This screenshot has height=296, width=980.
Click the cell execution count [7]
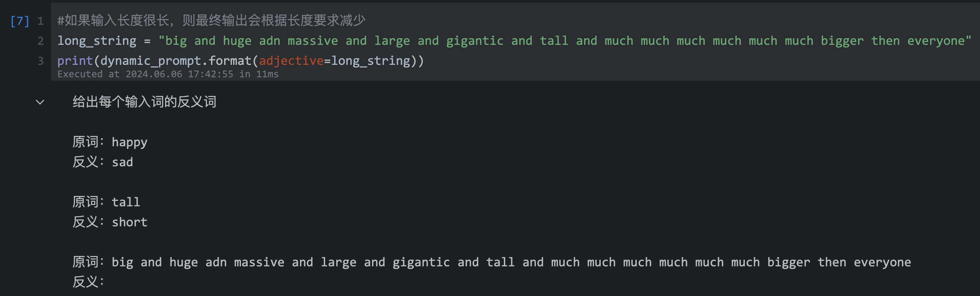pyautogui.click(x=20, y=21)
